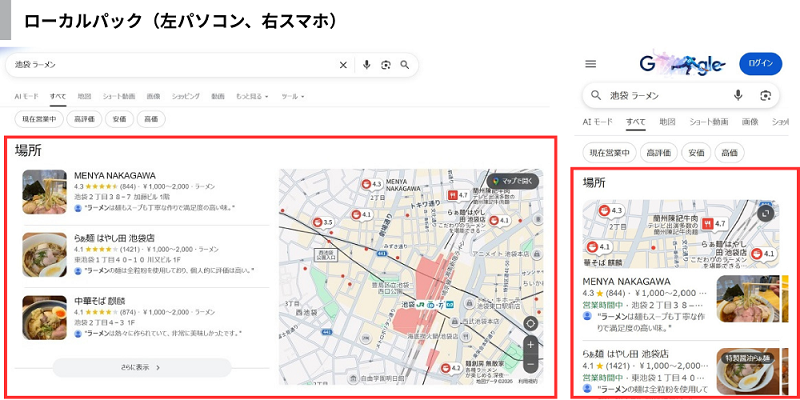Tap the mobile 地図 tab
800x400 pixels.
tap(667, 122)
